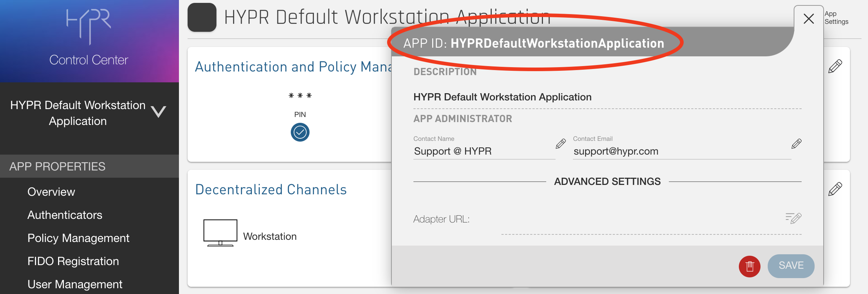Click the PIN asterisks icon
This screenshot has width=868, height=294.
(300, 96)
